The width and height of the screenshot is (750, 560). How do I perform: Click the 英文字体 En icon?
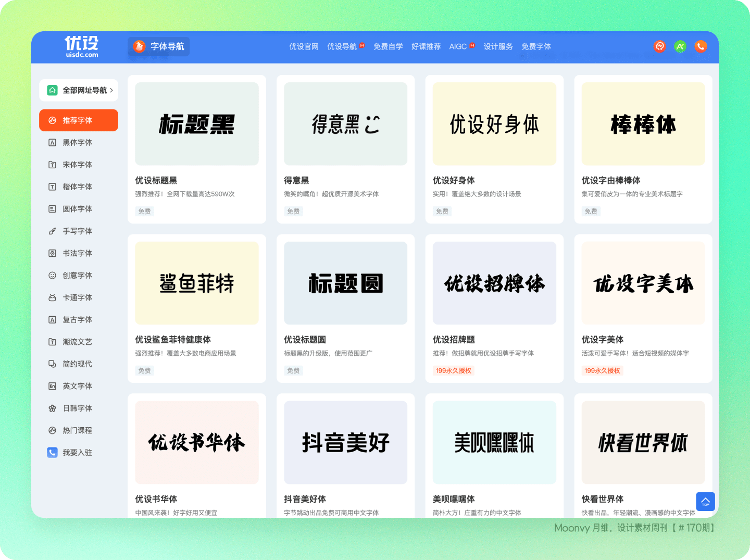coord(52,386)
